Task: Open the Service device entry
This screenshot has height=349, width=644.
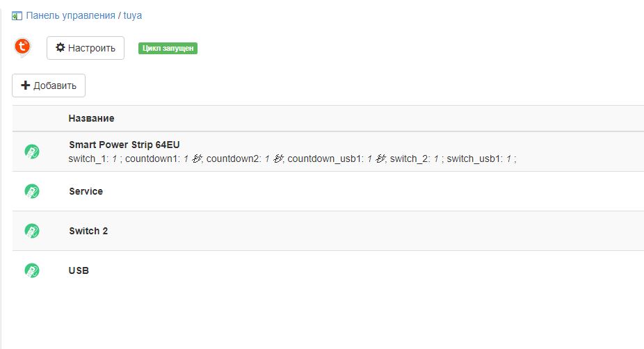Action: [x=86, y=191]
